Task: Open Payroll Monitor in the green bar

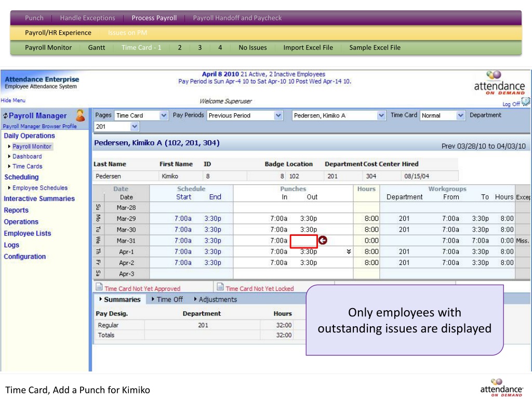Action: point(48,47)
